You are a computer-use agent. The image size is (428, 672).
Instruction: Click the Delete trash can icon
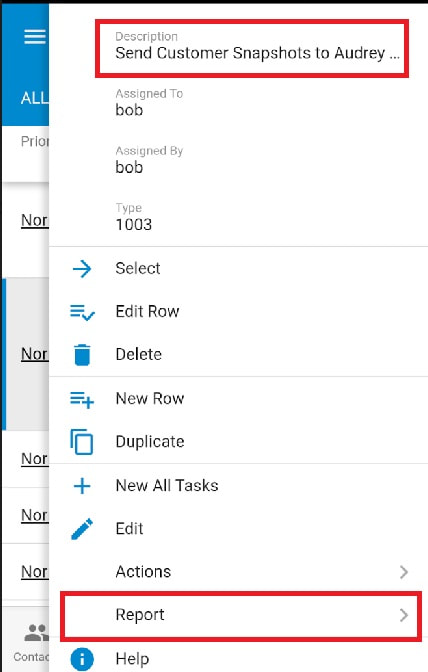pyautogui.click(x=82, y=355)
